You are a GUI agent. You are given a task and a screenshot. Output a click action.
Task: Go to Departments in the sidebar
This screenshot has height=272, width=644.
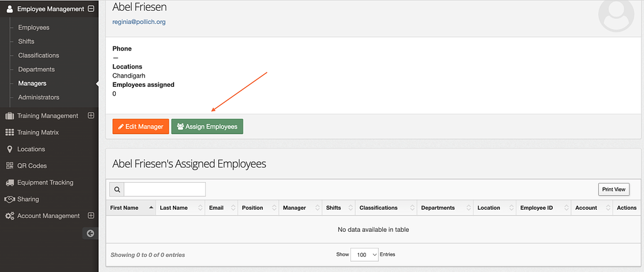(36, 69)
